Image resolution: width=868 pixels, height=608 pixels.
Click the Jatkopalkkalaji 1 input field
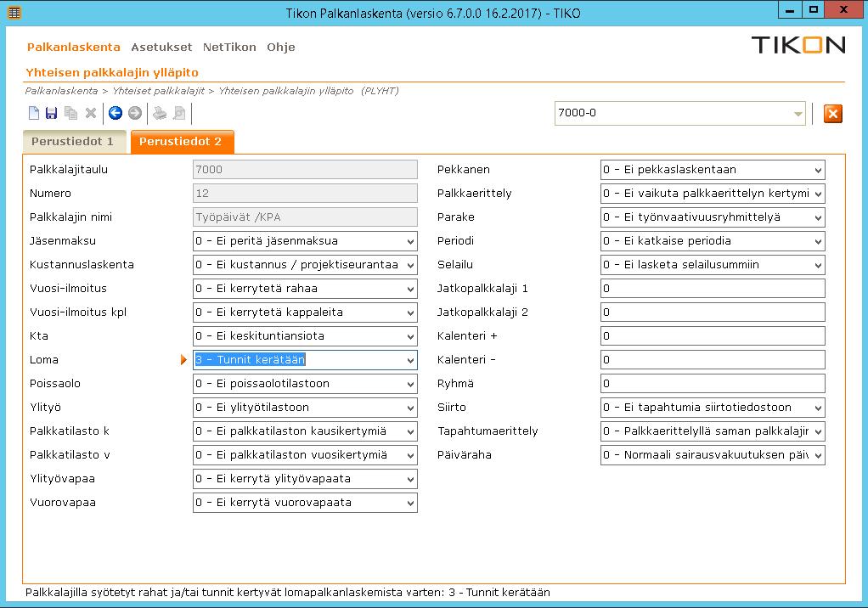pos(713,289)
